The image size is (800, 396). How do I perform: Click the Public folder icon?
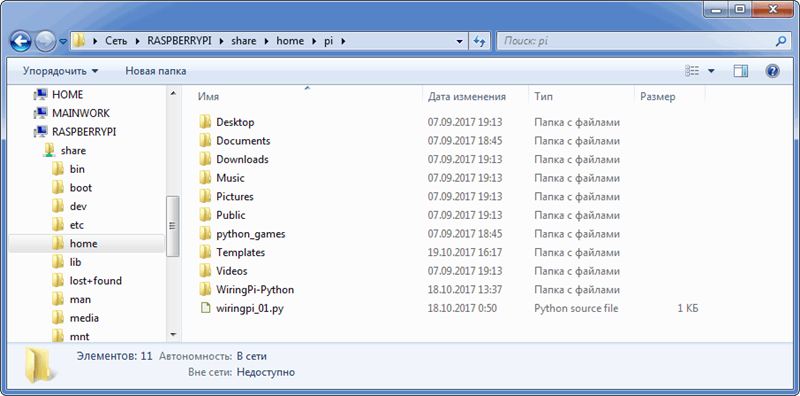205,215
